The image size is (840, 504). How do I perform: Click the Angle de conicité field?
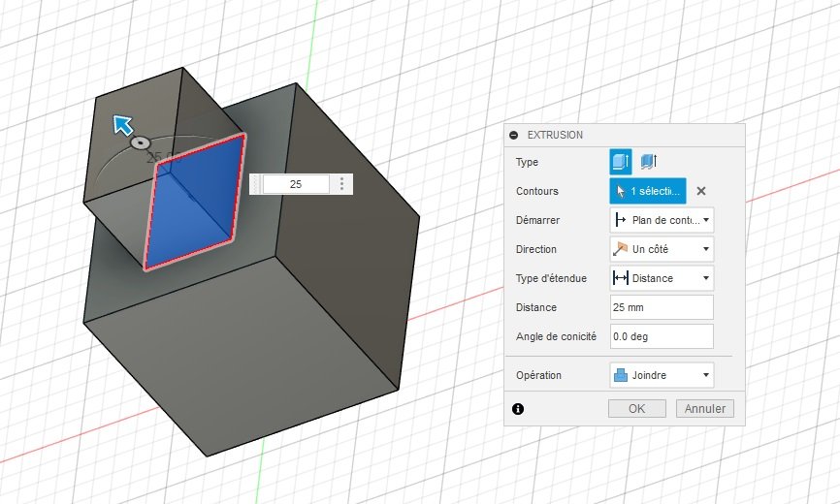662,336
